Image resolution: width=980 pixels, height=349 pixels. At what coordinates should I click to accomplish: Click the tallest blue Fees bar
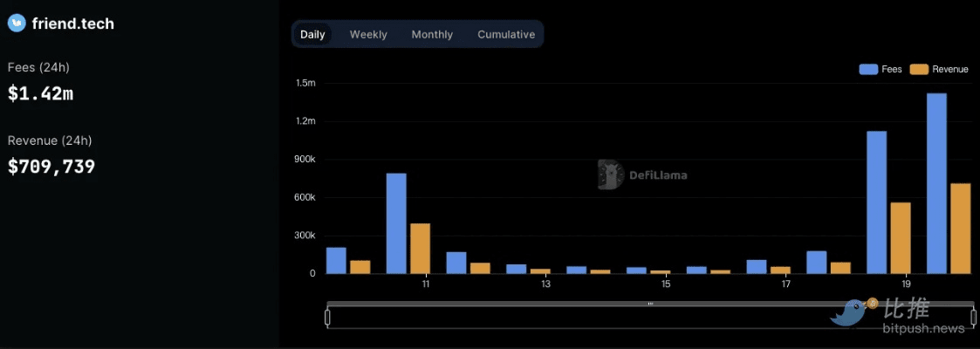click(x=936, y=183)
